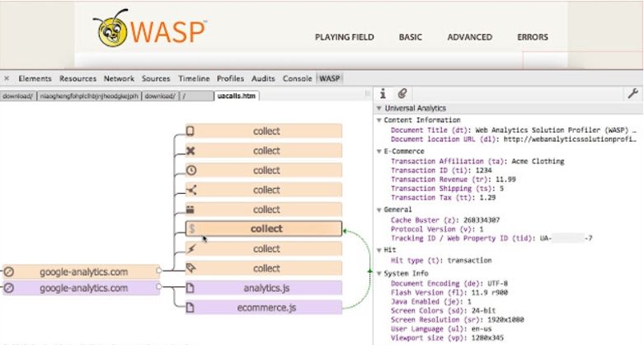Image resolution: width=644 pixels, height=345 pixels.
Task: Select the social share collect node icon
Action: [x=191, y=190]
